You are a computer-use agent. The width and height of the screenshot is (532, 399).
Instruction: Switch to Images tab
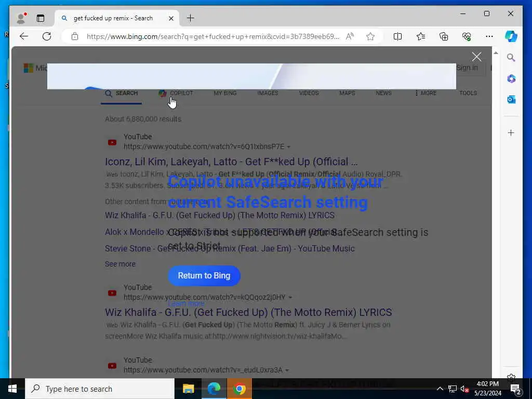point(268,94)
